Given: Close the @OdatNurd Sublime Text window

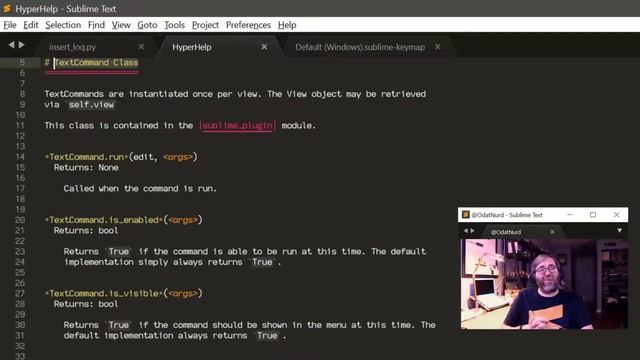Looking at the screenshot, I should pos(616,215).
